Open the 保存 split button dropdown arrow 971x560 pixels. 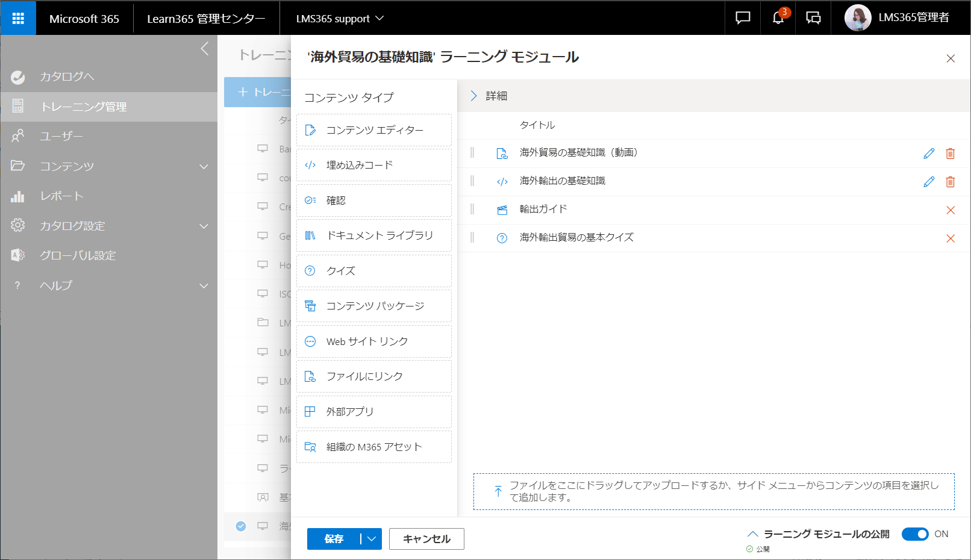pyautogui.click(x=370, y=539)
